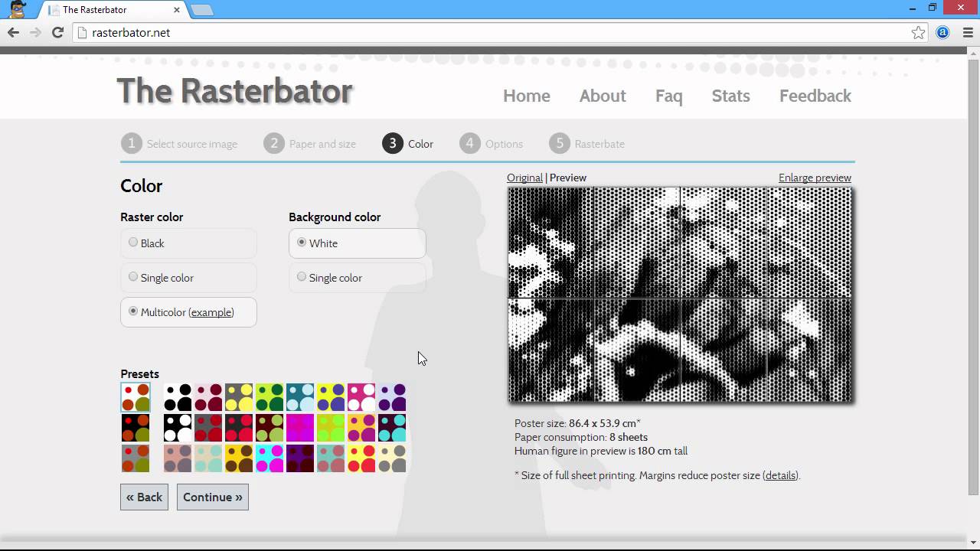This screenshot has height=551, width=980.
Task: Jump to step 4 Options
Action: click(x=492, y=143)
